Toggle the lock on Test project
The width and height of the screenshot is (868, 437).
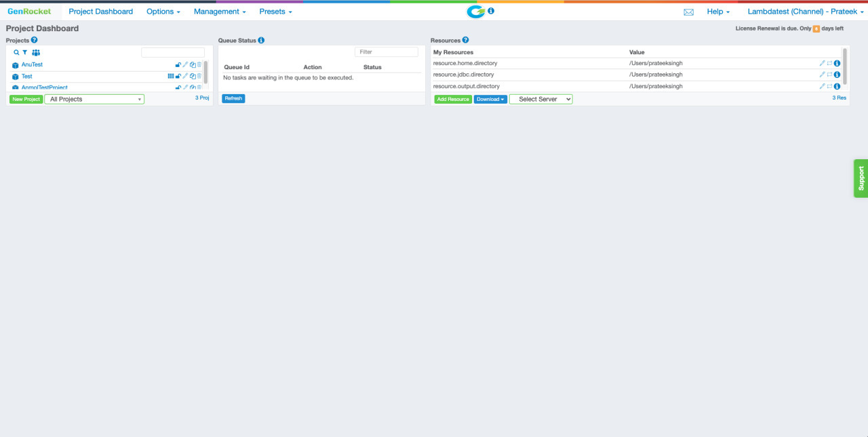pos(178,77)
